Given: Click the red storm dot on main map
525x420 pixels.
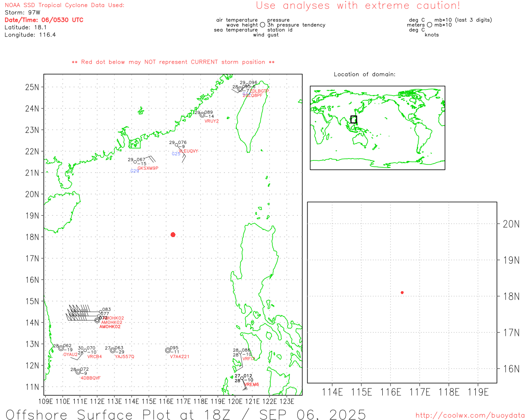Looking at the screenshot, I should pos(173,235).
